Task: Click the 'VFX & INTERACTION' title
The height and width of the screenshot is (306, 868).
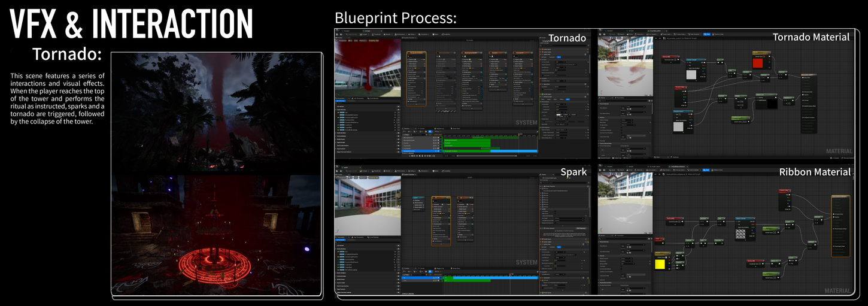Action: tap(132, 25)
